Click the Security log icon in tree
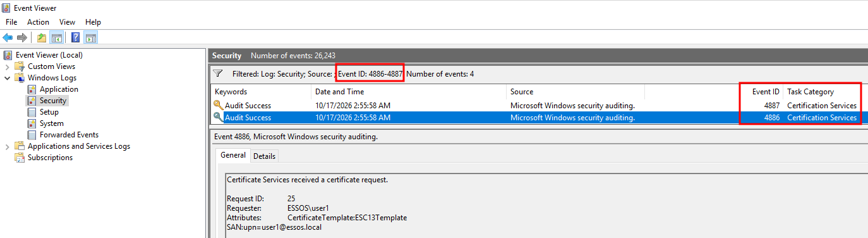This screenshot has height=238, width=868. click(x=32, y=101)
